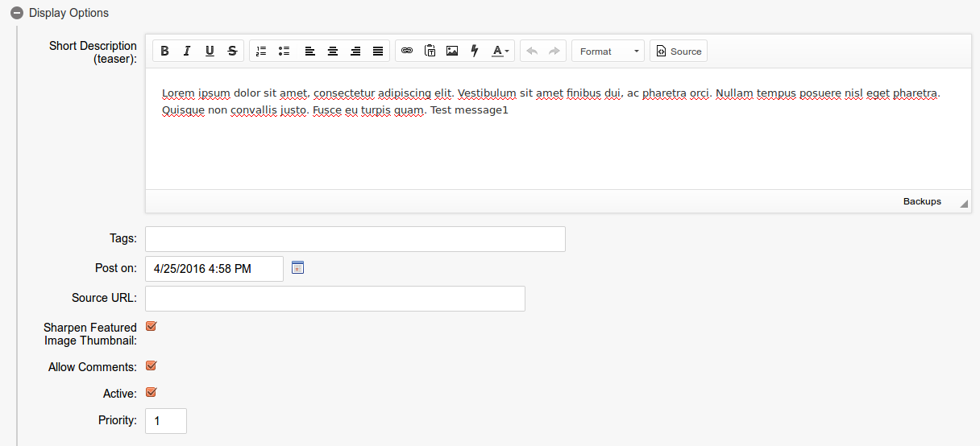Click into the Tags input field
This screenshot has width=980, height=446.
pyautogui.click(x=355, y=239)
